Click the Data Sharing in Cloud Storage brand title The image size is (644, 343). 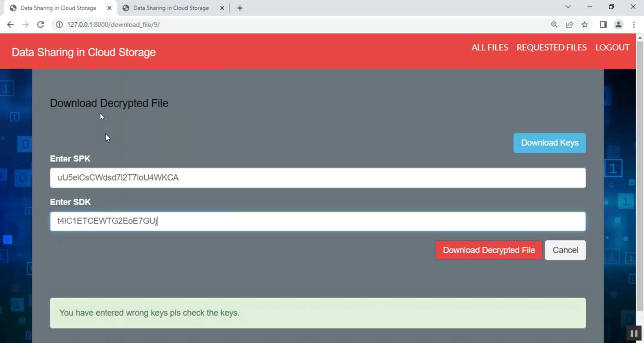(x=84, y=52)
